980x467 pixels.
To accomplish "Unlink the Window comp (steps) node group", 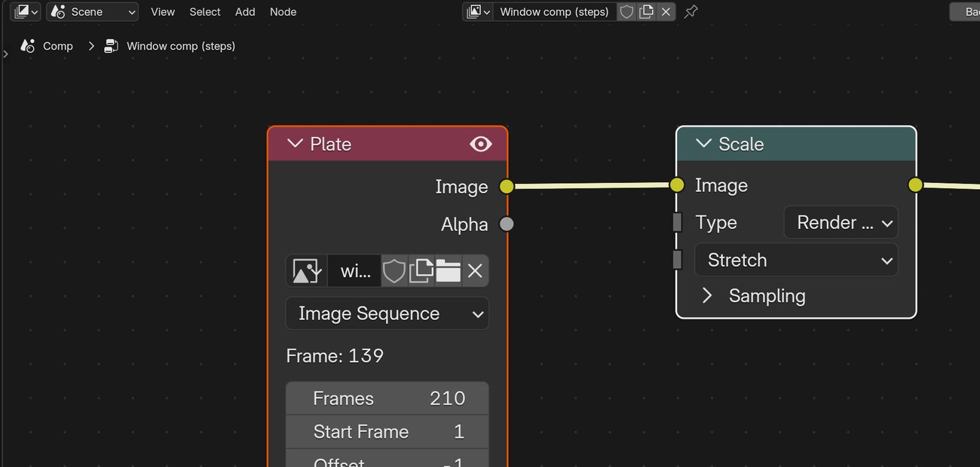I will 665,11.
